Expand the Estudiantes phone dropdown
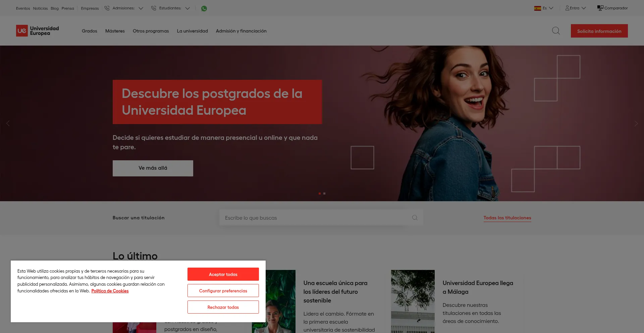Image resolution: width=644 pixels, height=333 pixels. click(x=187, y=8)
